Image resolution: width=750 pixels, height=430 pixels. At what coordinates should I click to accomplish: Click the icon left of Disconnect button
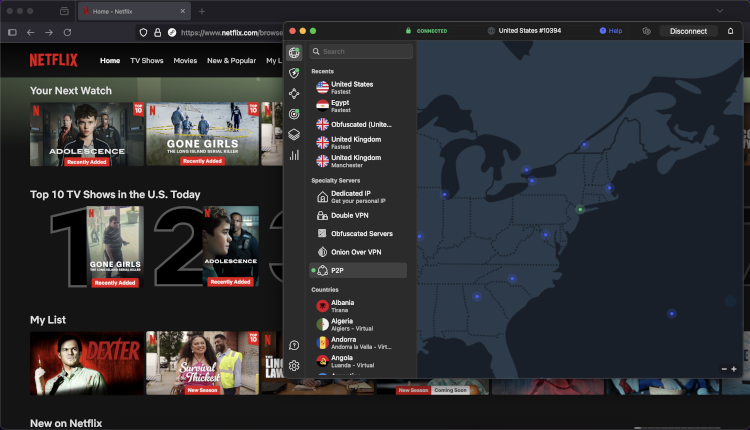(x=646, y=31)
